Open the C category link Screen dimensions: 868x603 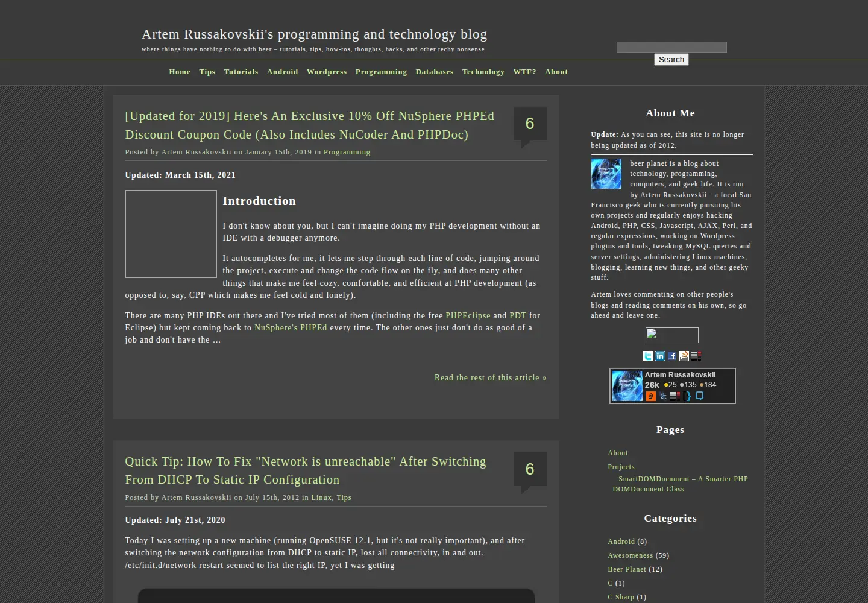tap(610, 583)
